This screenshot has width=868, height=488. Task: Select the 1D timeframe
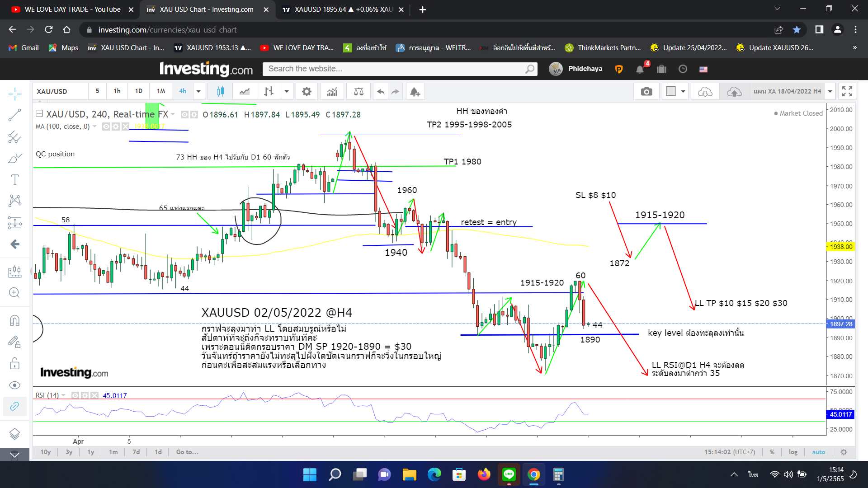click(x=139, y=91)
